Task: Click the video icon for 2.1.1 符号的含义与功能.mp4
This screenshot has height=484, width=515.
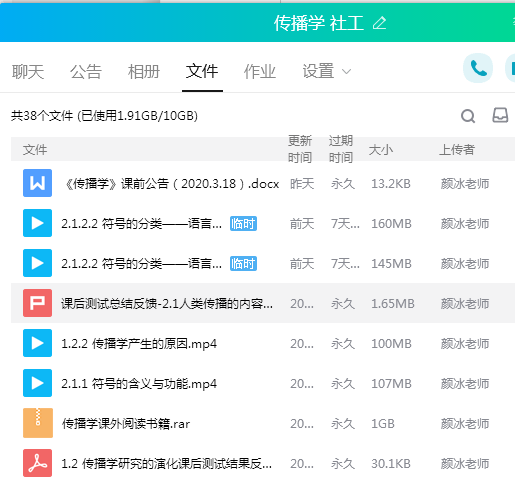Action: click(37, 383)
